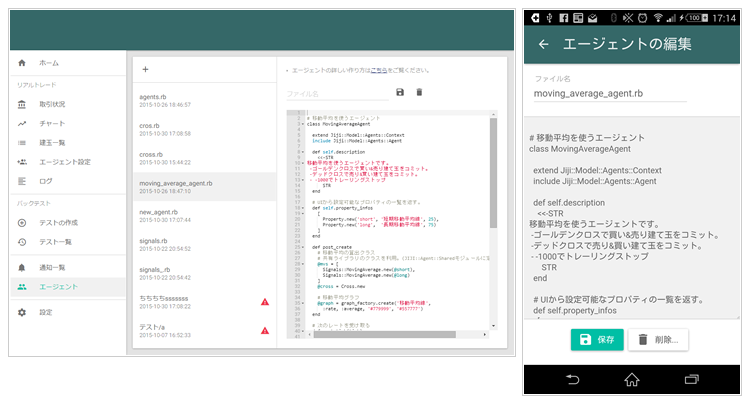This screenshot has width=750, height=408.
Task: Open the チャート trend line icon
Action: [22, 123]
